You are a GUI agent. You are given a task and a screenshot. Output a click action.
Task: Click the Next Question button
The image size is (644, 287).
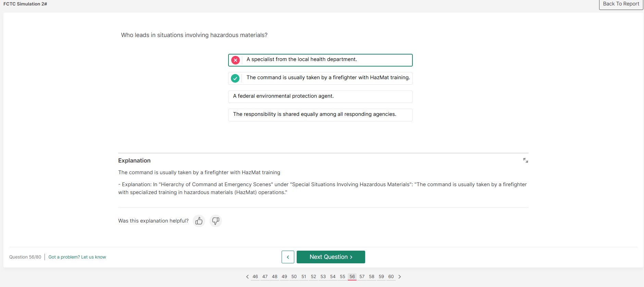tap(331, 257)
